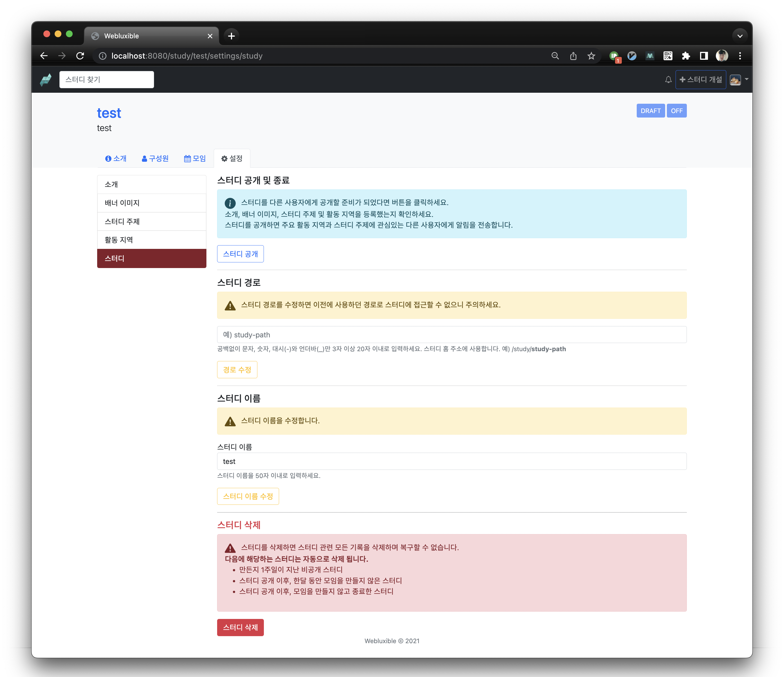This screenshot has width=784, height=677.
Task: Click the share page icon
Action: [x=573, y=56]
